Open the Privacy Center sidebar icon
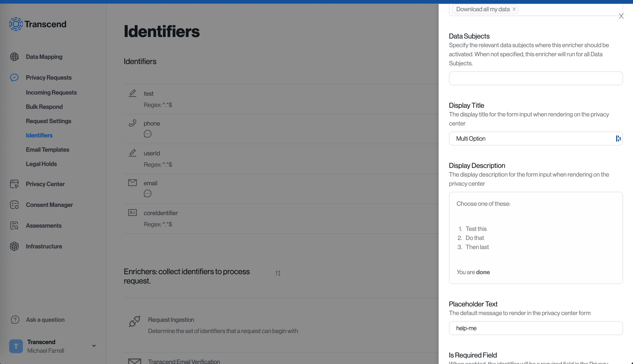Viewport: 633px width, 364px height. point(14,184)
